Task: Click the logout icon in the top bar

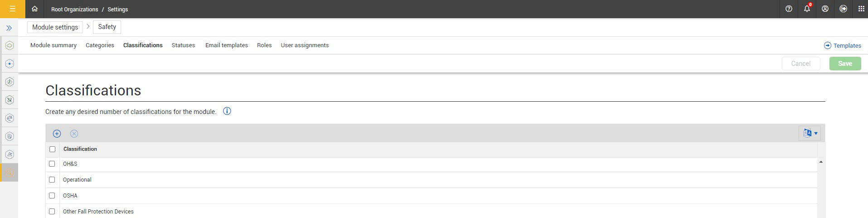Action: [x=843, y=9]
